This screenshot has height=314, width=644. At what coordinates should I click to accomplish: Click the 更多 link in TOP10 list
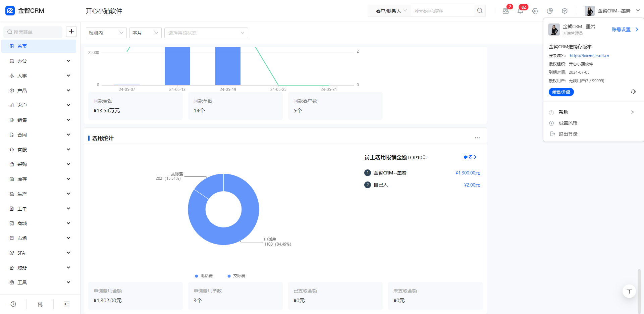coord(470,157)
